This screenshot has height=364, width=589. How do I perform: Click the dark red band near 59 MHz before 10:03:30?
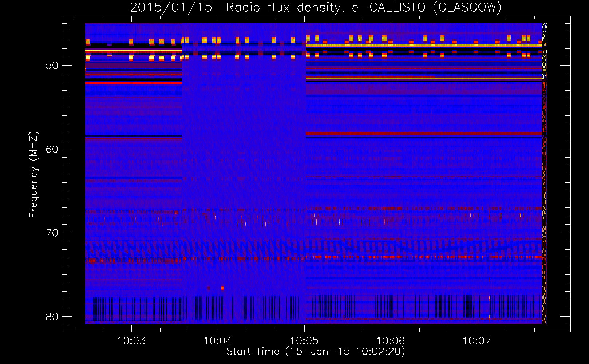tap(133, 139)
